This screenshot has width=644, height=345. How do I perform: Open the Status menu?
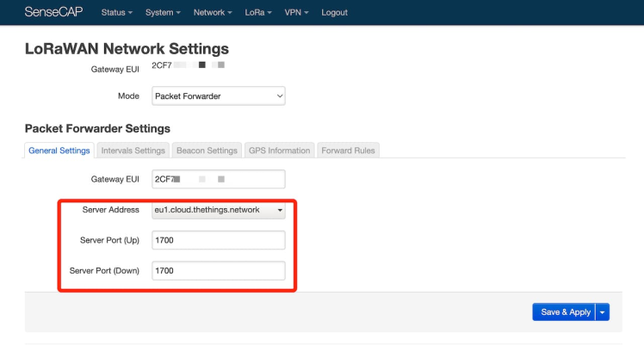[116, 12]
